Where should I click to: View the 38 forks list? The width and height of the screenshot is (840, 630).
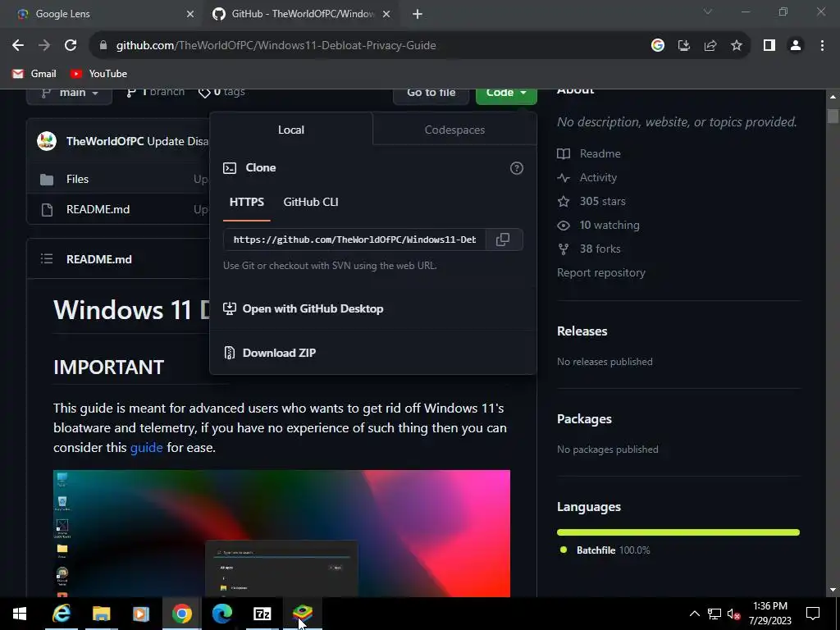pos(589,249)
